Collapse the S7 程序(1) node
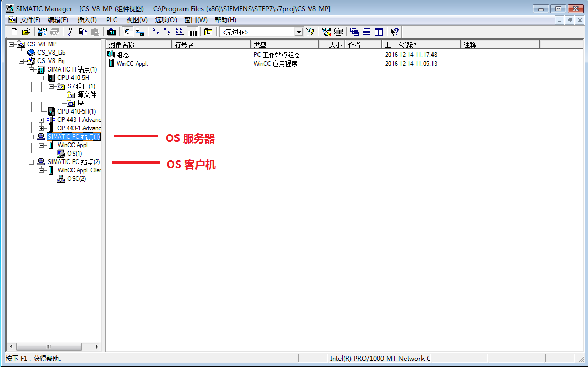588x367 pixels. tap(51, 86)
